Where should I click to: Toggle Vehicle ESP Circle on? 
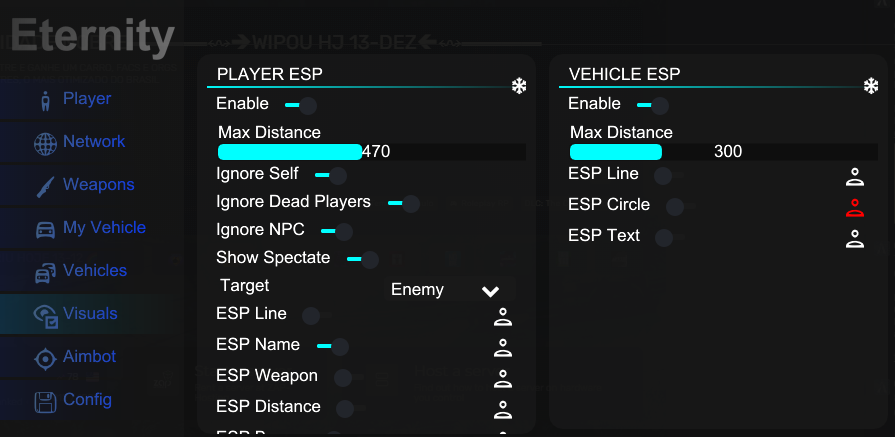[x=682, y=206]
